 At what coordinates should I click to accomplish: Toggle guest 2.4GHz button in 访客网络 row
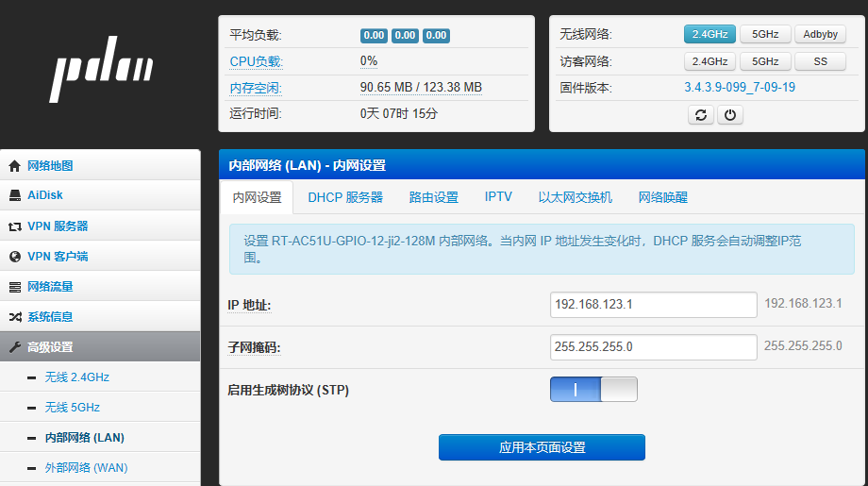(x=709, y=61)
